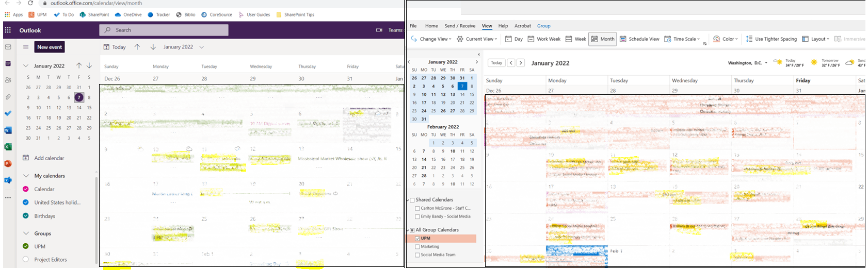Go to next month arrow beside Today

153,47
